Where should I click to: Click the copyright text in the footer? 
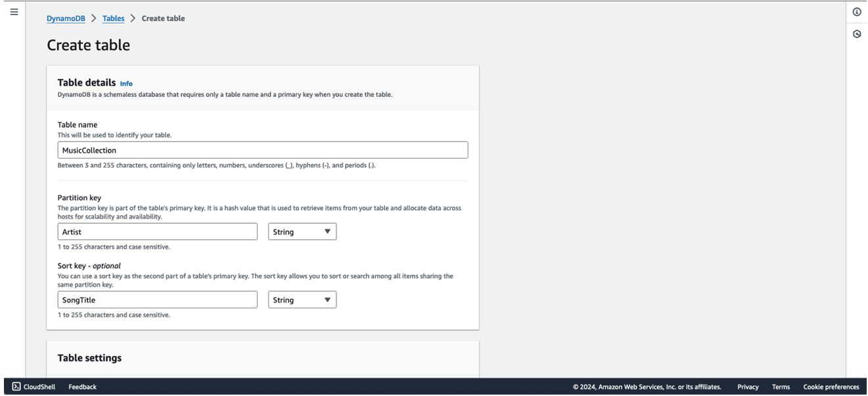click(647, 387)
